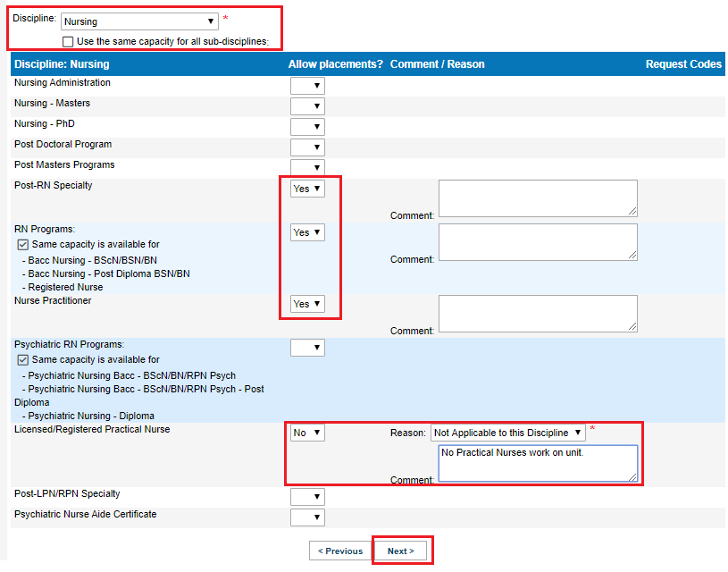Change Nurse Practitioner placement dropdown from Yes

[x=307, y=304]
